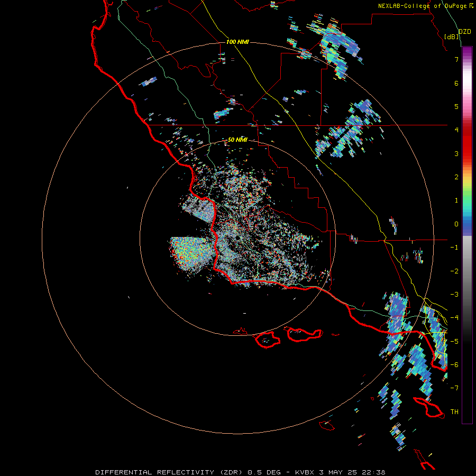Click the 0 value on the scale
Screen dimensions: 476x476
point(456,224)
